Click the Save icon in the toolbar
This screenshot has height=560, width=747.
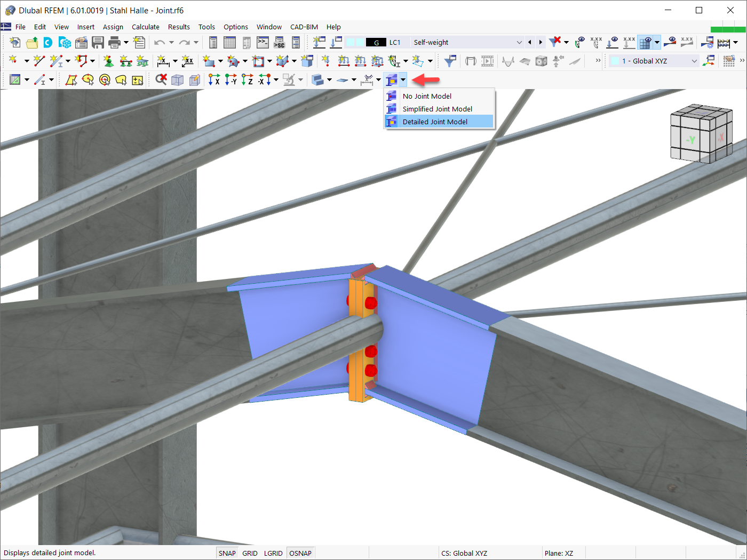click(99, 42)
